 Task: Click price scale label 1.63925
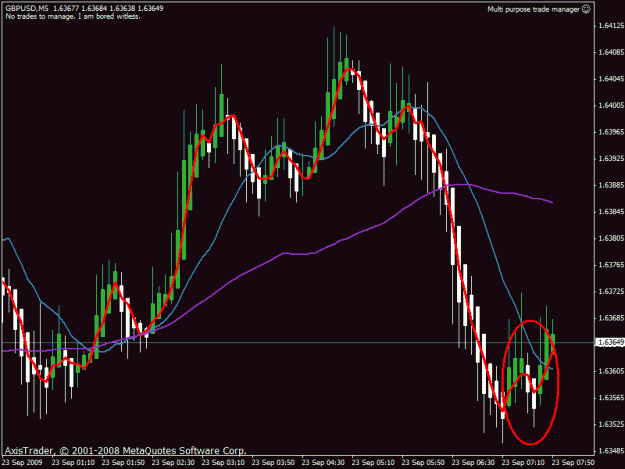[611, 159]
